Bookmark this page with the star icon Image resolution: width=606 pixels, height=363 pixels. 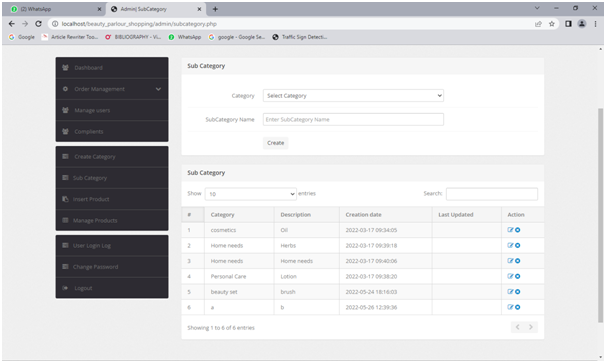552,24
